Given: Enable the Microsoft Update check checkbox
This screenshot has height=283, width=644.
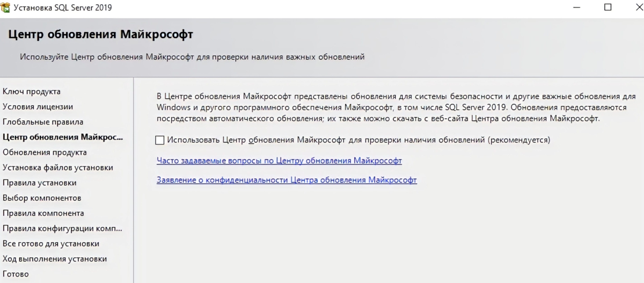Looking at the screenshot, I should pos(159,140).
